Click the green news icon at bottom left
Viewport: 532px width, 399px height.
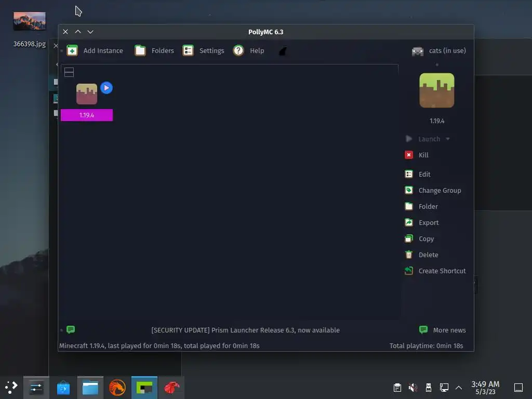[x=71, y=329]
